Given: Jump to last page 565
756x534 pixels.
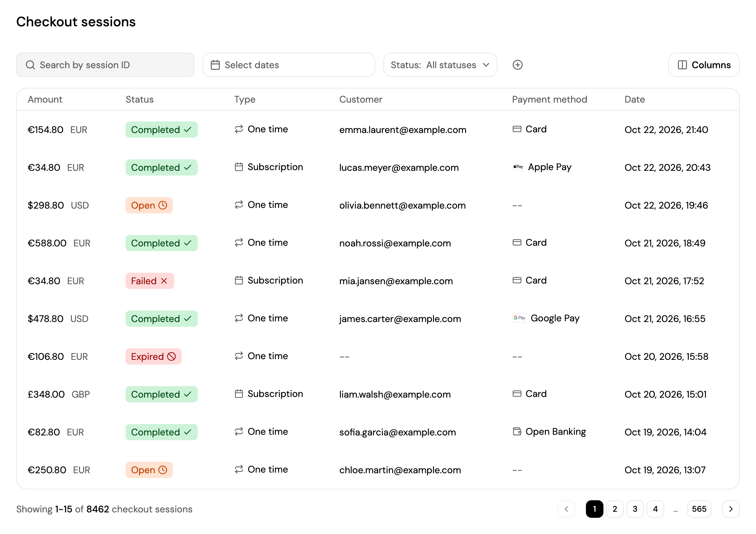Looking at the screenshot, I should (x=699, y=509).
